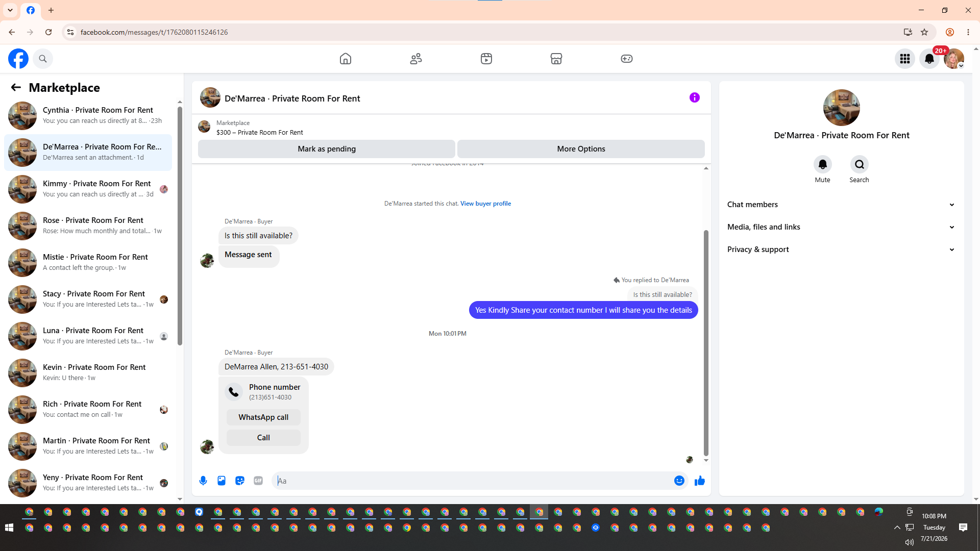Click the browser address bar URL
The width and height of the screenshot is (980, 551).
(x=154, y=32)
